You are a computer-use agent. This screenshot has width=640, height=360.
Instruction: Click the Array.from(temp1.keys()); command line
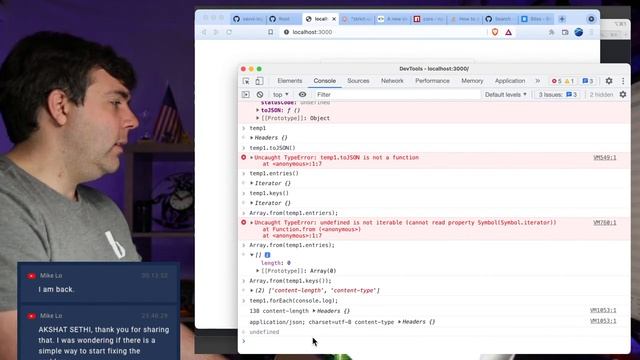click(290, 281)
